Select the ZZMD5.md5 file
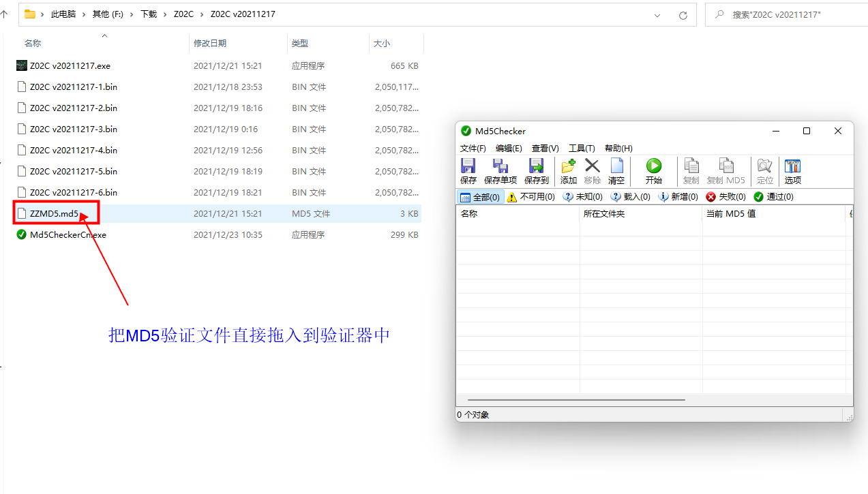Viewport: 868px width, 494px height. click(x=54, y=213)
